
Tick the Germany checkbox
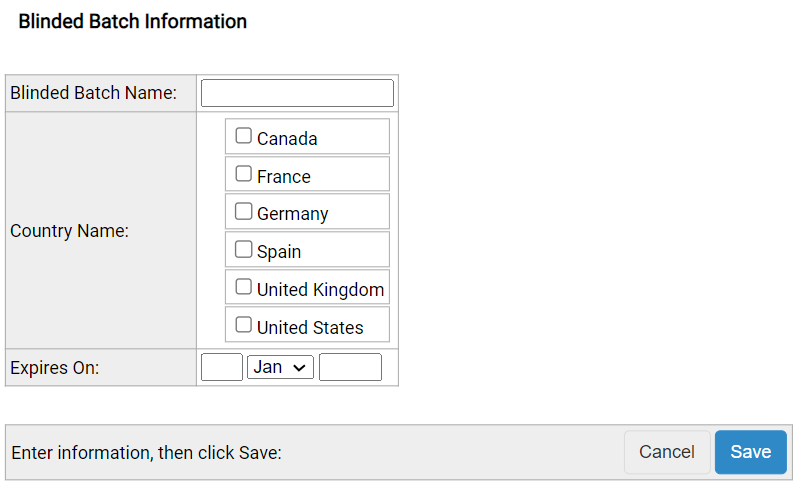click(243, 211)
